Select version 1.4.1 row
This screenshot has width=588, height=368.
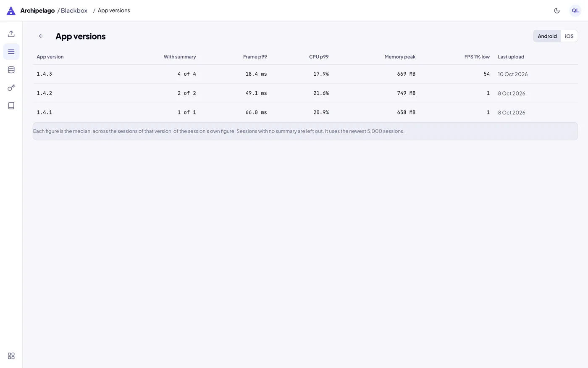coord(305,113)
